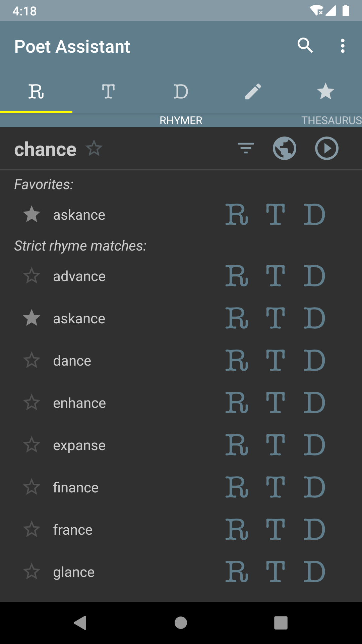The image size is (362, 644).
Task: Look up rhymes for enhance
Action: point(237,403)
